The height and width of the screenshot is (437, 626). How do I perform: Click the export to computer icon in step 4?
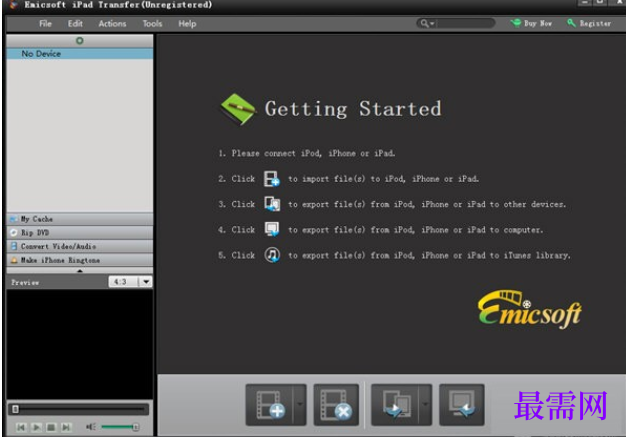[x=272, y=229]
